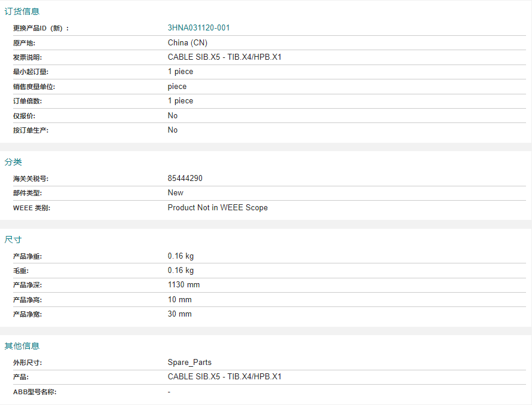Click the 其他信息 section heading

[x=22, y=346]
